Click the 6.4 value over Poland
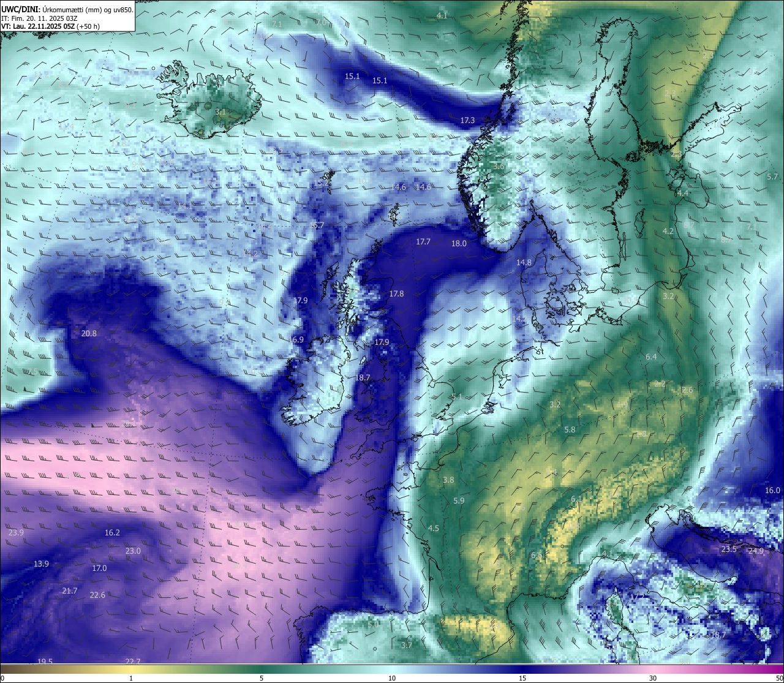Image resolution: width=784 pixels, height=683 pixels. (x=651, y=357)
